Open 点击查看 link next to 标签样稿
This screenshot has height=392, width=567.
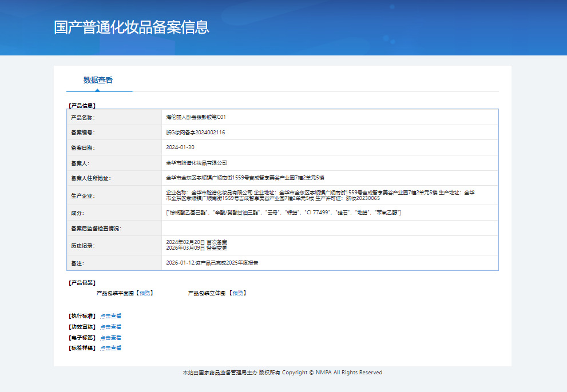pyautogui.click(x=110, y=348)
